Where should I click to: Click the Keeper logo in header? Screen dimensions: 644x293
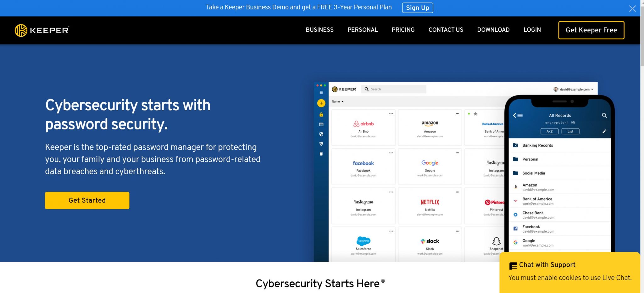coord(42,30)
